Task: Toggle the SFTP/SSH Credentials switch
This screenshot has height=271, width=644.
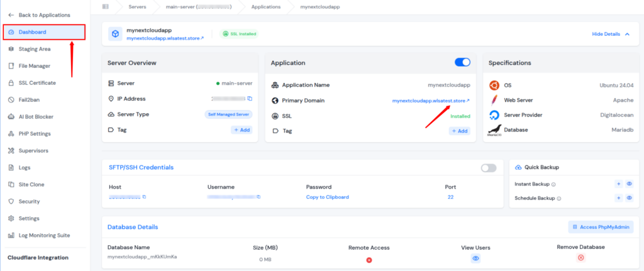Action: pos(489,168)
